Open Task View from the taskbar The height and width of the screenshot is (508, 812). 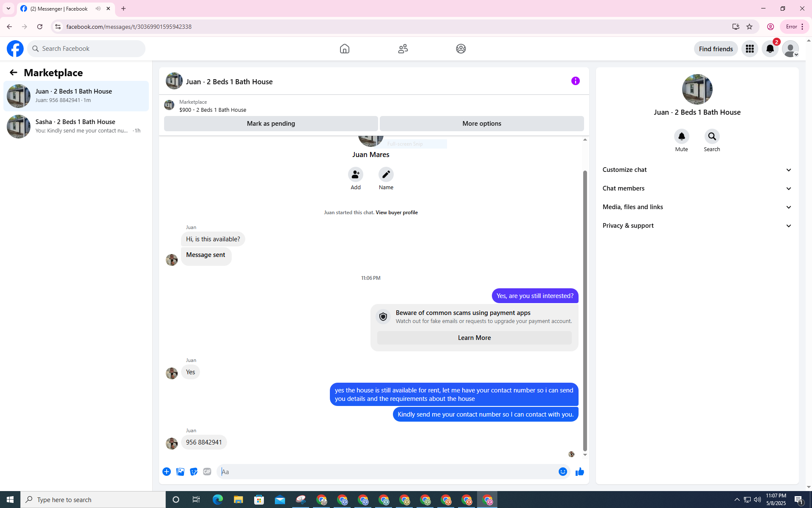pyautogui.click(x=196, y=500)
